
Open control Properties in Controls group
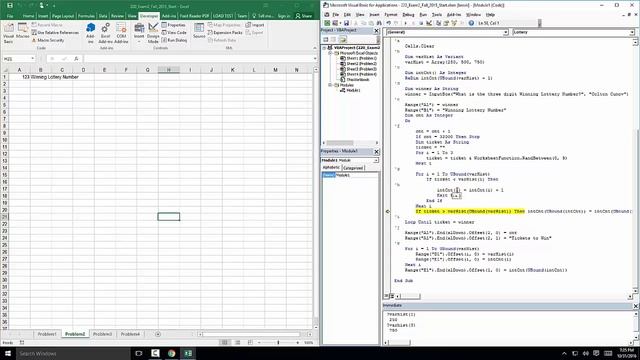(173, 25)
